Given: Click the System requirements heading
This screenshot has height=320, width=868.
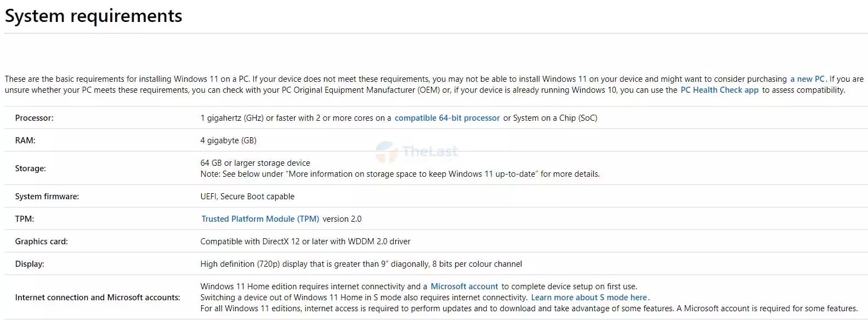Looking at the screenshot, I should (94, 16).
